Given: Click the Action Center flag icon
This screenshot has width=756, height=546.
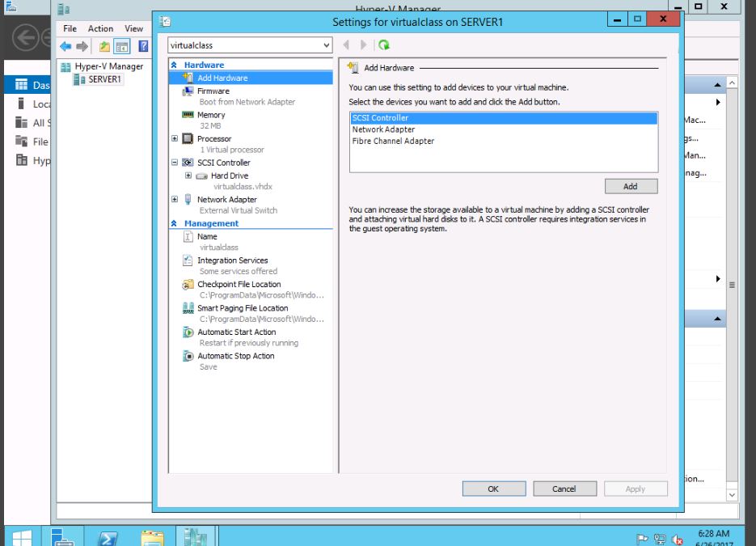Looking at the screenshot, I should tap(642, 540).
